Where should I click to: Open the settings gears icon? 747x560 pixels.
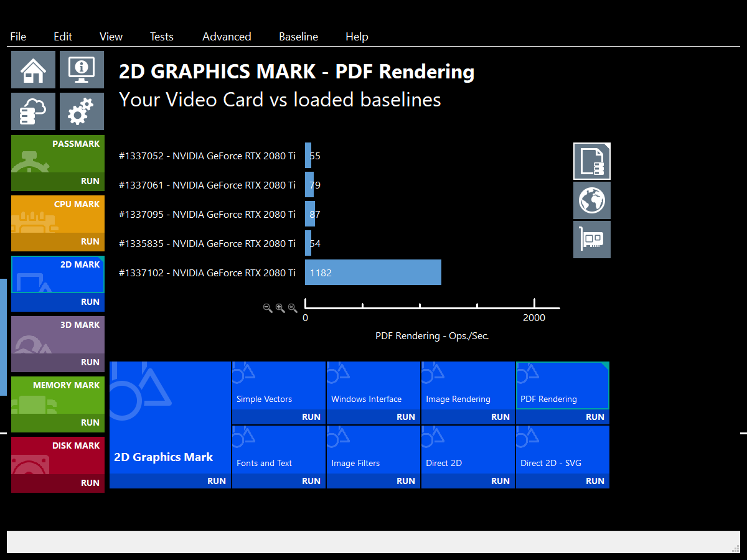click(x=82, y=111)
